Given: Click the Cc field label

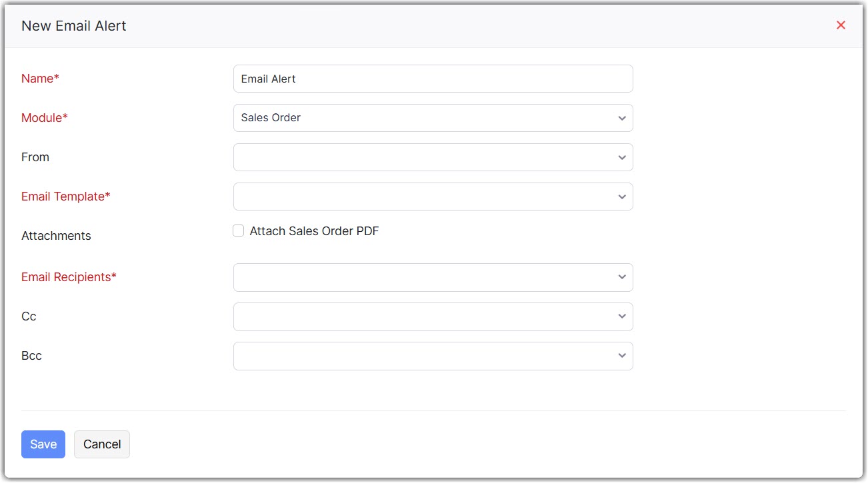Looking at the screenshot, I should [29, 316].
